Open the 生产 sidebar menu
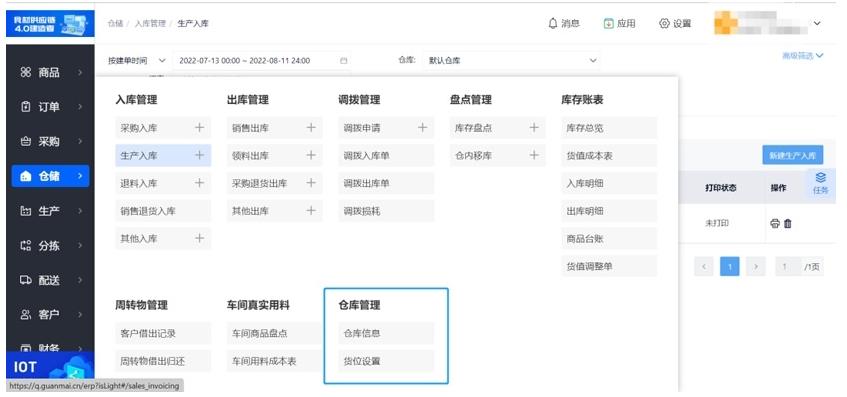This screenshot has height=397, width=847. [50, 211]
